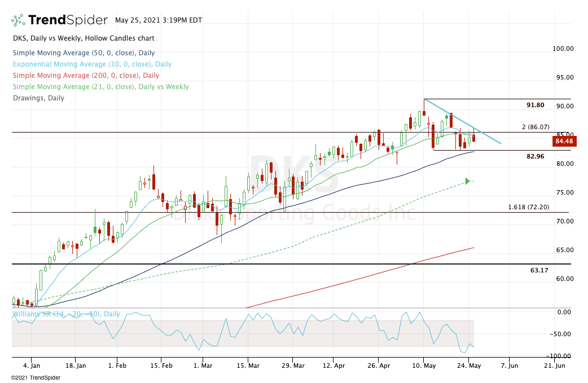
Task: Click the 24. May date axis label
Action: pos(468,366)
